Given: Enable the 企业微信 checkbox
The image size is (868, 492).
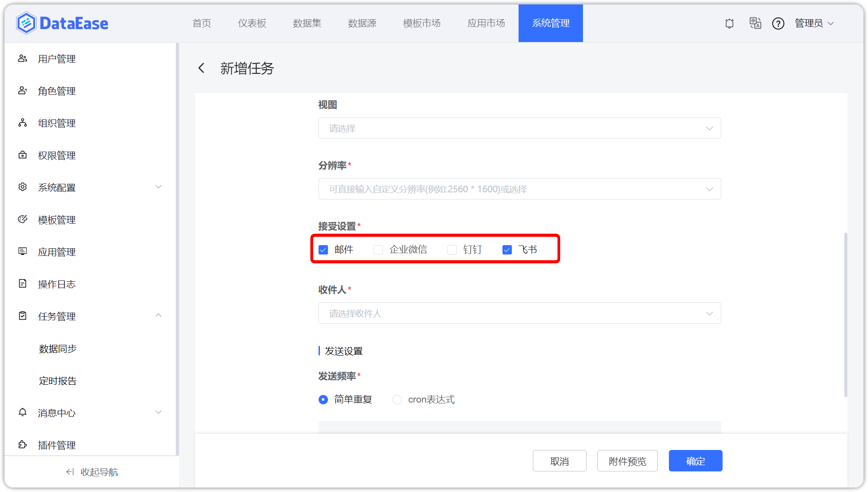Looking at the screenshot, I should coord(378,250).
